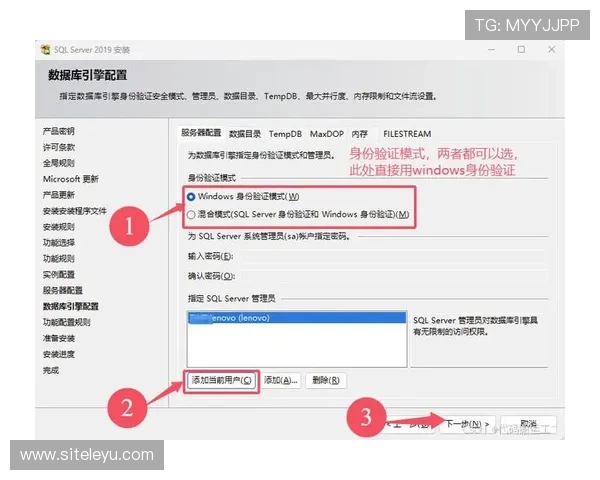The image size is (600, 480).
Task: Click the SQL Server setup title icon
Action: (45, 50)
